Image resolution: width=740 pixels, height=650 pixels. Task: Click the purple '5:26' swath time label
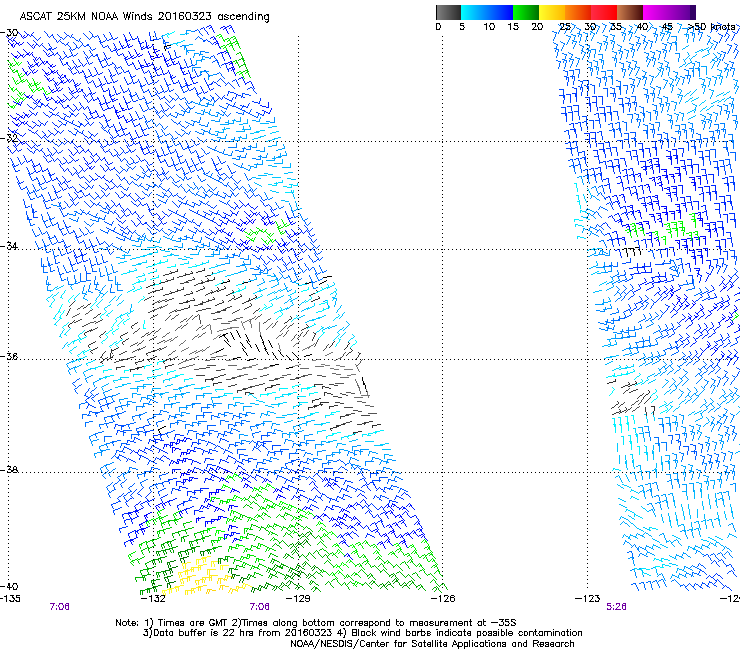point(616,607)
